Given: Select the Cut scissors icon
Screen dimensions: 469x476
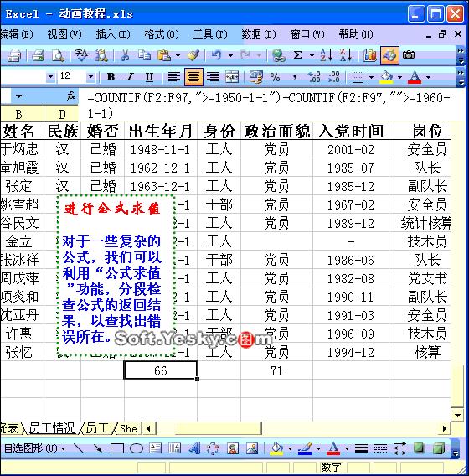Looking at the screenshot, I should pyautogui.click(x=125, y=55).
